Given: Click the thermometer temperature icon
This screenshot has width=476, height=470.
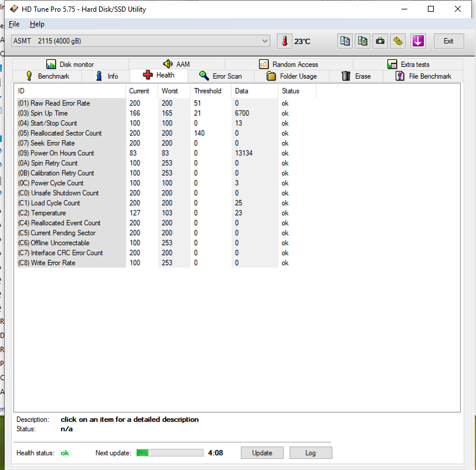Looking at the screenshot, I should 284,41.
